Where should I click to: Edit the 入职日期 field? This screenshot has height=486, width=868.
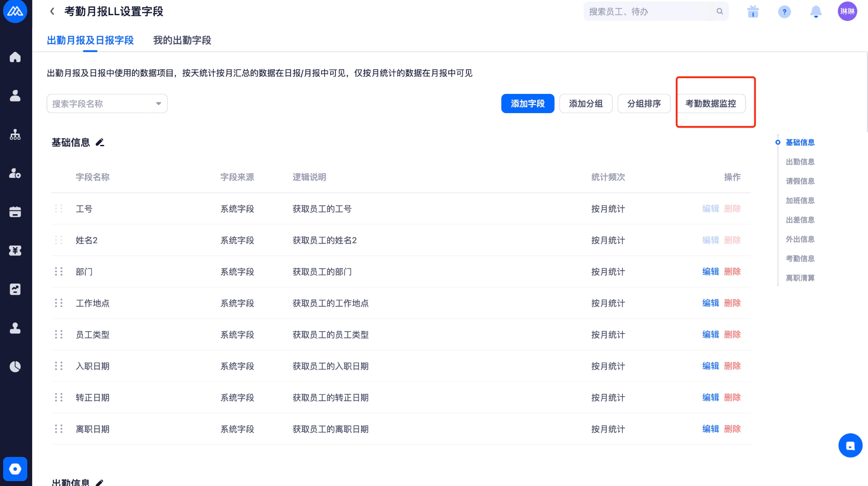click(x=711, y=366)
